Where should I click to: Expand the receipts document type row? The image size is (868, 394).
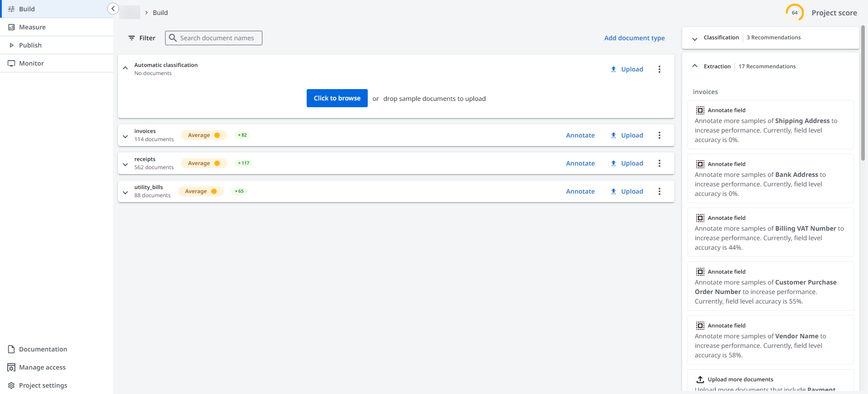pyautogui.click(x=125, y=164)
